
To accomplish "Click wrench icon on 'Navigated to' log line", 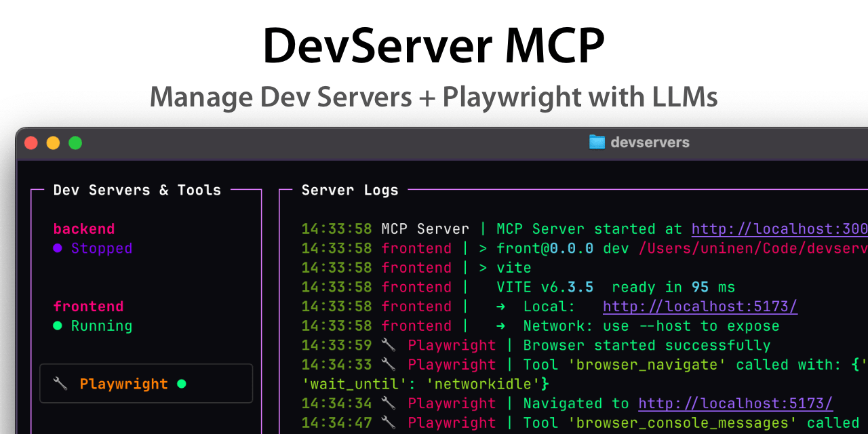I will [387, 403].
